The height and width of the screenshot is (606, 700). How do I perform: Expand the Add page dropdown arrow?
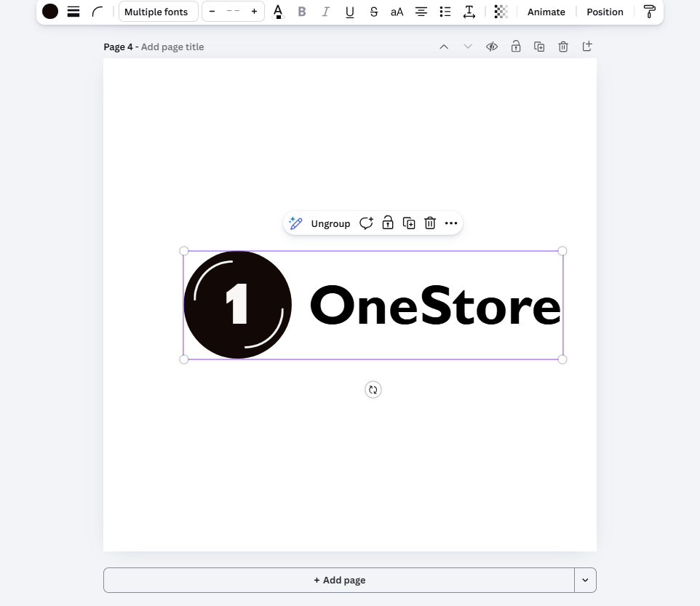pyautogui.click(x=585, y=580)
